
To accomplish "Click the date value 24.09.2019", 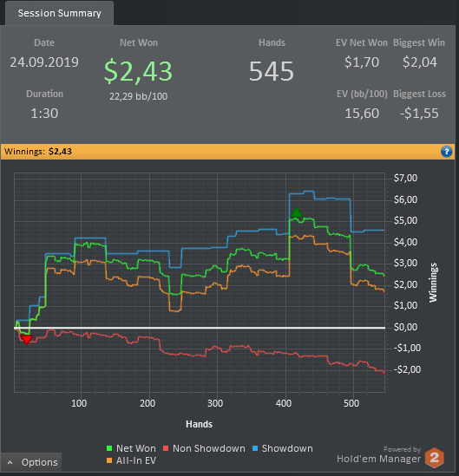I will (44, 62).
